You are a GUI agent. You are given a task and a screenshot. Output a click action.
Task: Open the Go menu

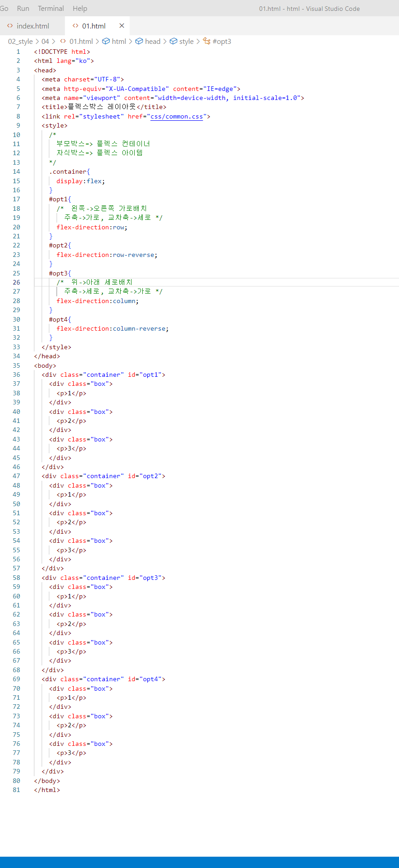pyautogui.click(x=4, y=9)
